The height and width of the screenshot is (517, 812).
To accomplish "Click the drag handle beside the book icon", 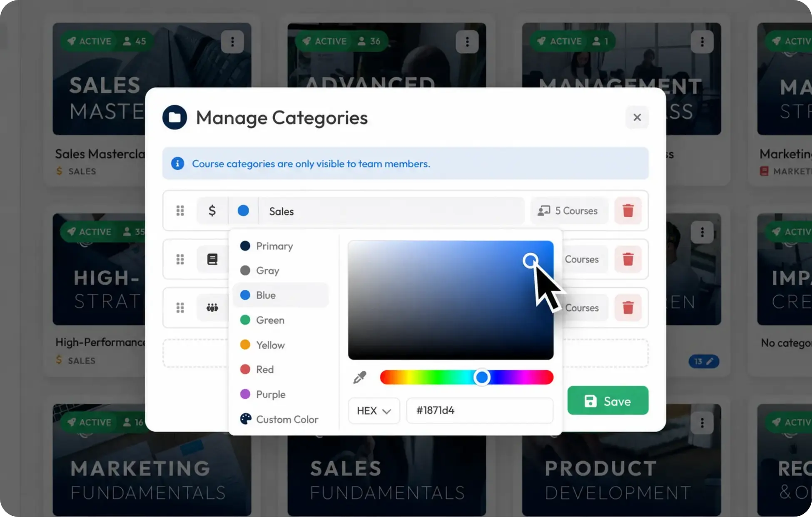I will (180, 259).
